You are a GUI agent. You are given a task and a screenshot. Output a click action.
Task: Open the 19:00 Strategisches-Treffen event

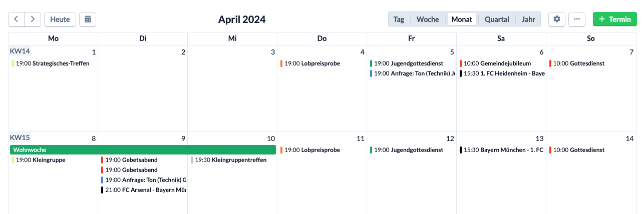tap(53, 63)
